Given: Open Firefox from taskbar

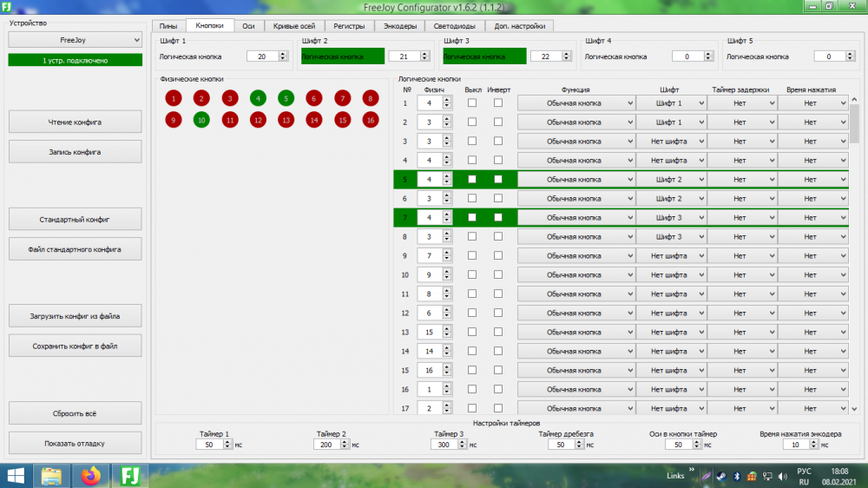Looking at the screenshot, I should 91,476.
